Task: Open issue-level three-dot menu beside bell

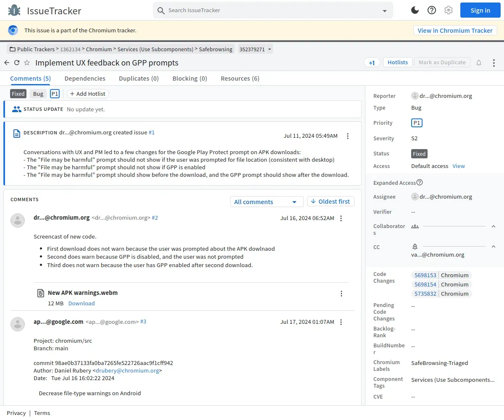Action: coord(494,63)
